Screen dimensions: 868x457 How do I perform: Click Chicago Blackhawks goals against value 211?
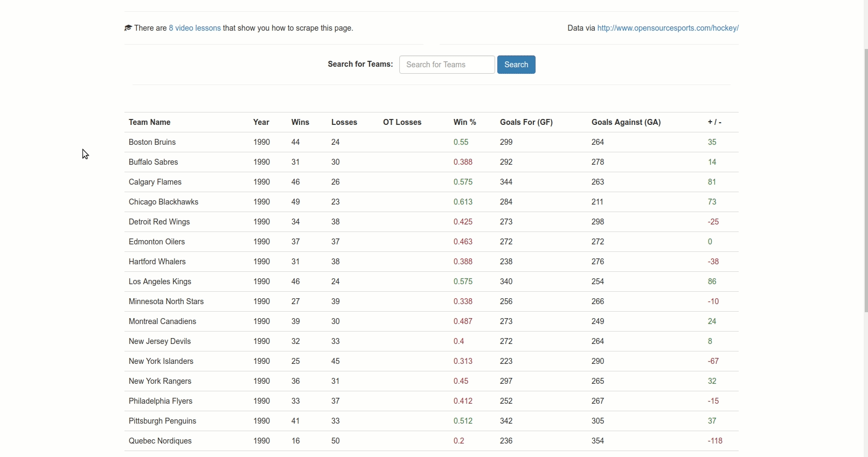click(598, 202)
